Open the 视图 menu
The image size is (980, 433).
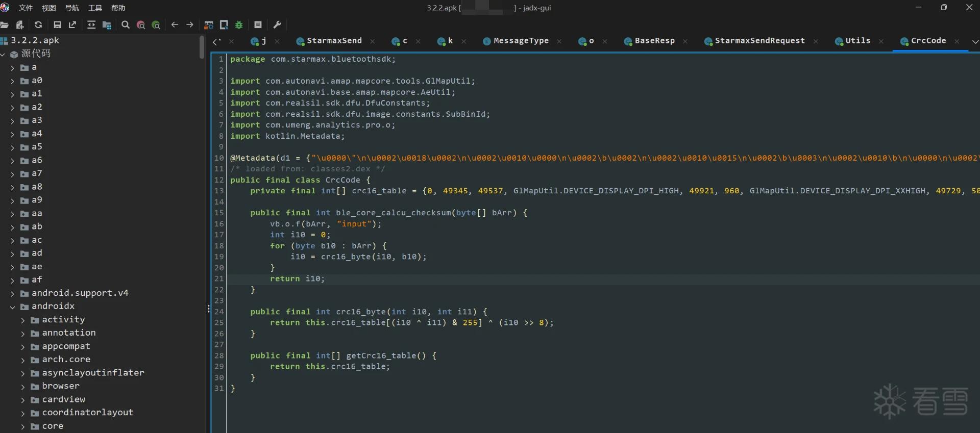48,8
